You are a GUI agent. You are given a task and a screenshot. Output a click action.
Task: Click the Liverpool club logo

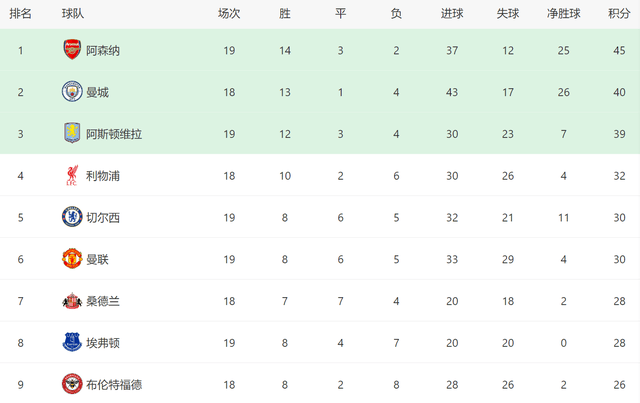pyautogui.click(x=71, y=175)
